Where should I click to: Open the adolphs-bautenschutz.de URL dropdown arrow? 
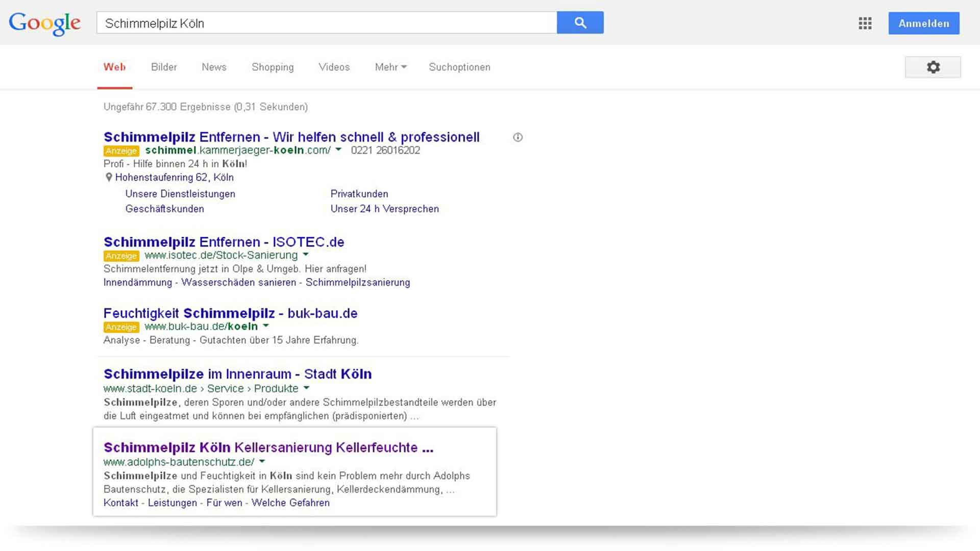point(262,461)
